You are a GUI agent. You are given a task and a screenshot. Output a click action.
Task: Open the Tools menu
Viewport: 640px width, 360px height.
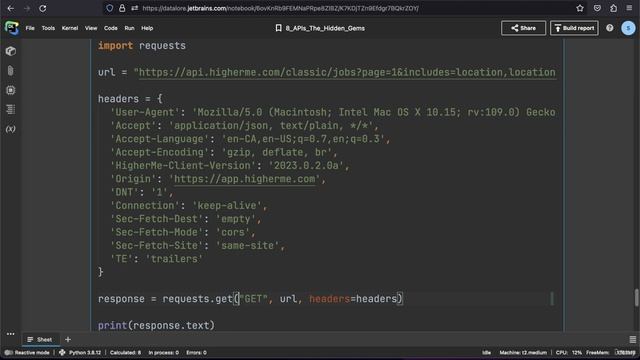pos(48,28)
